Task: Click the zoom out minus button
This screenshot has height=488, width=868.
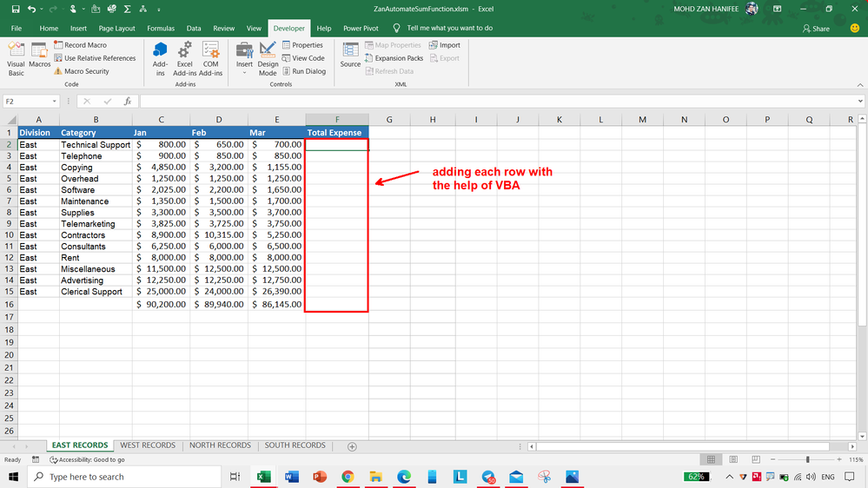Action: coord(773,460)
